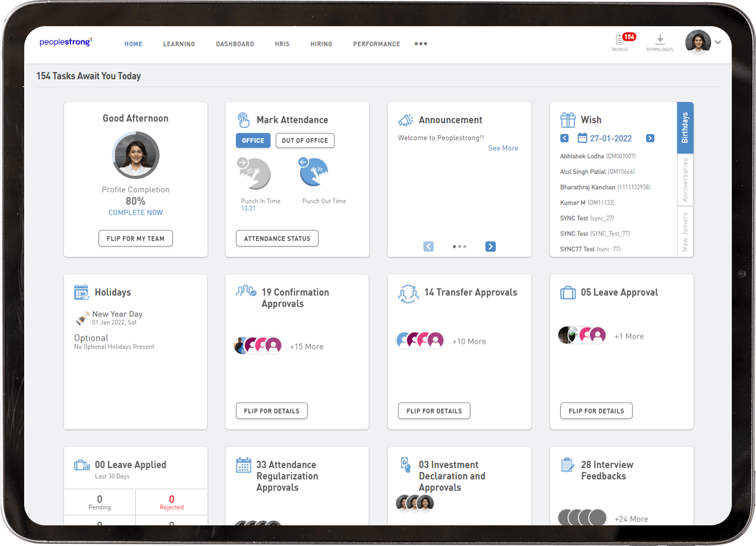Click the COMPLETE NOW link
This screenshot has width=756, height=546.
tap(136, 213)
